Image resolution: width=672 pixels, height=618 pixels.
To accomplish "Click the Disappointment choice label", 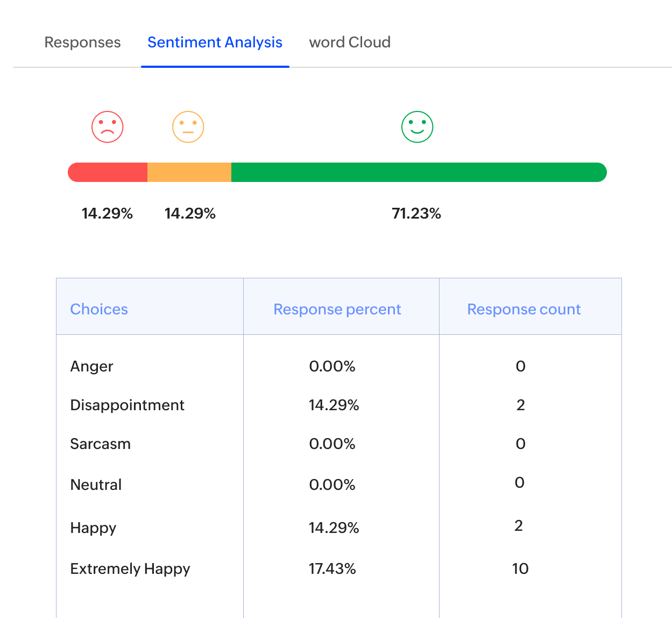I will pyautogui.click(x=128, y=405).
